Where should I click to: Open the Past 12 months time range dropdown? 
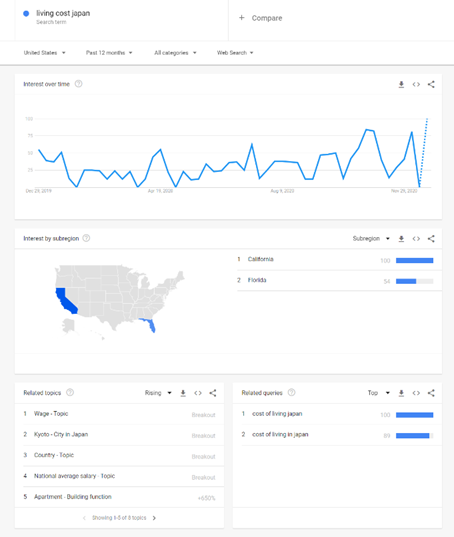click(109, 53)
